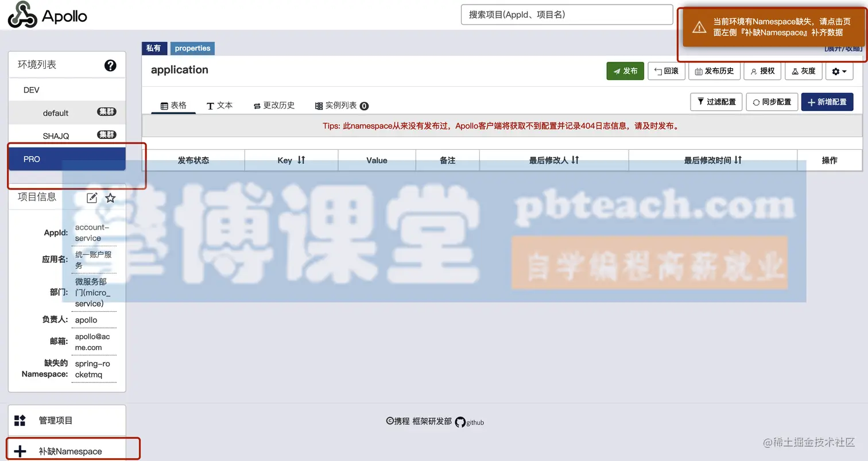Open the gear settings dropdown
This screenshot has width=868, height=461.
(839, 71)
